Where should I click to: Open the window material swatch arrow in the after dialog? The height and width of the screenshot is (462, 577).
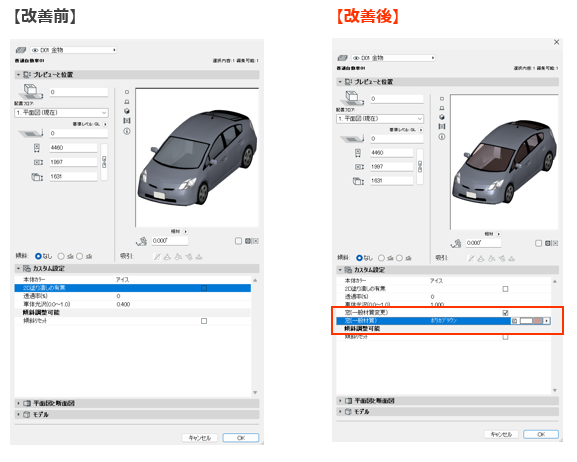click(x=547, y=321)
